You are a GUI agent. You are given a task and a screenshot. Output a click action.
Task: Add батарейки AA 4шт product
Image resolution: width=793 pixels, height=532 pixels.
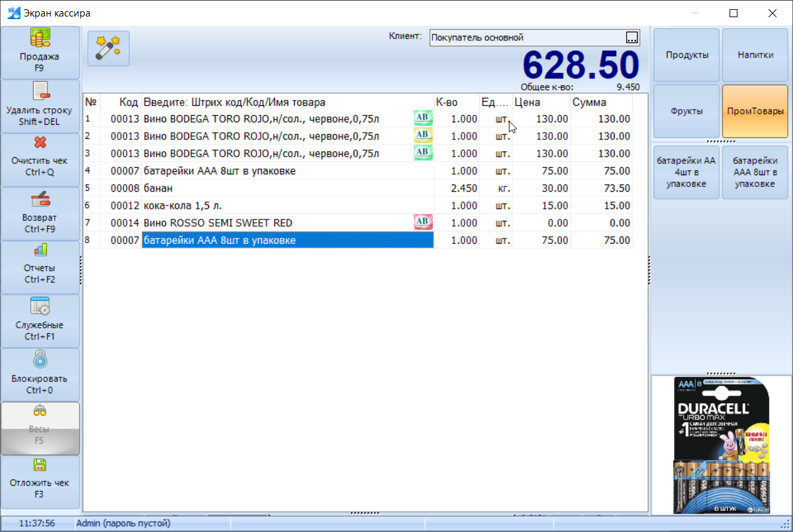(x=687, y=172)
